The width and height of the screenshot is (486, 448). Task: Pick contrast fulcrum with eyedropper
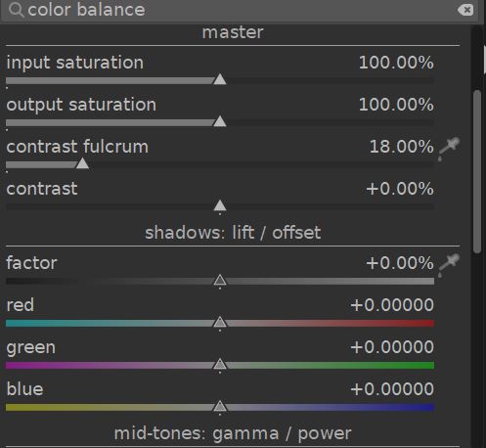[449, 149]
